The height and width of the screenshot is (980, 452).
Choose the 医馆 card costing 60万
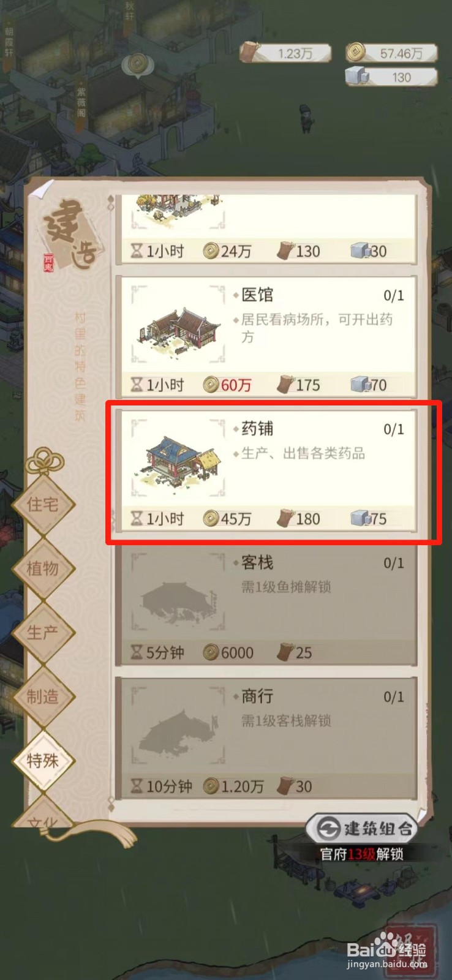tap(266, 337)
